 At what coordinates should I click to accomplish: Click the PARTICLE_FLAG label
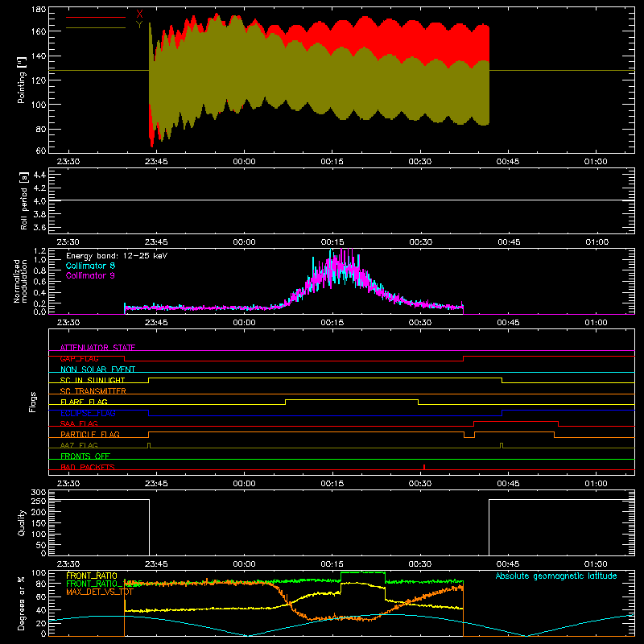(x=90, y=434)
